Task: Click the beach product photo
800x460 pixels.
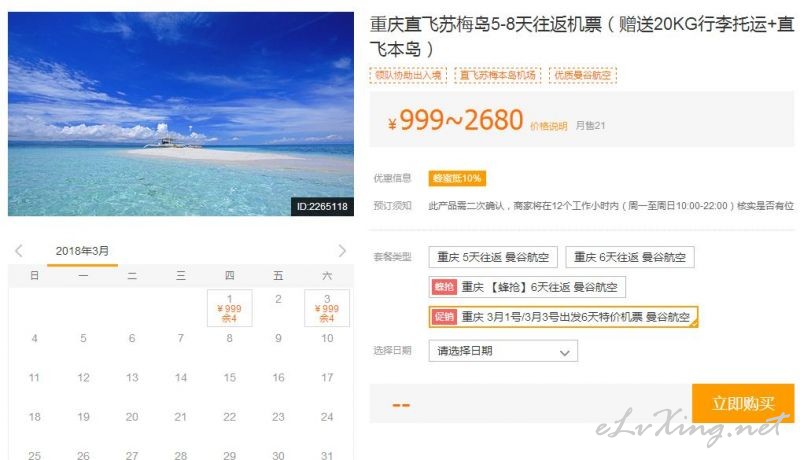Action: 181,114
